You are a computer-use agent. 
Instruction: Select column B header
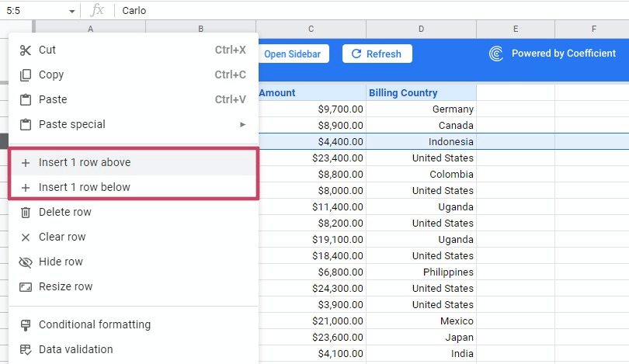[200, 29]
